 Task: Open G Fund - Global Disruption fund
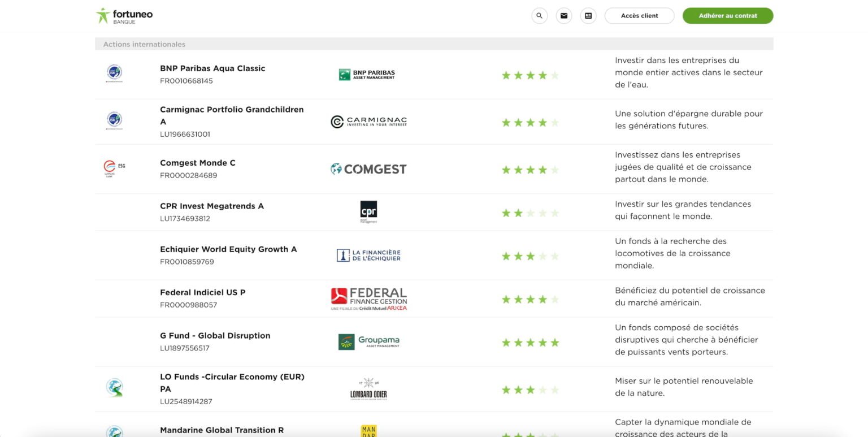(x=215, y=335)
